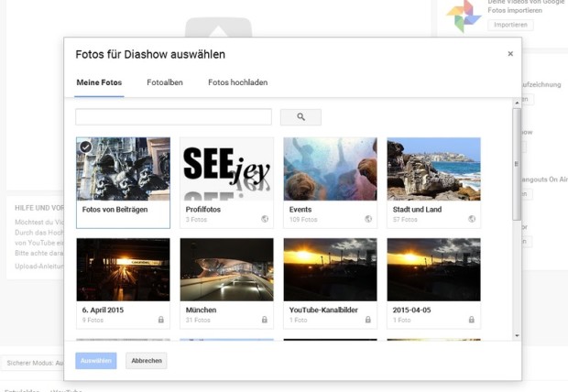Select the Profilfotos SEEjey thumbnail
The width and height of the screenshot is (568, 392).
[x=227, y=169]
